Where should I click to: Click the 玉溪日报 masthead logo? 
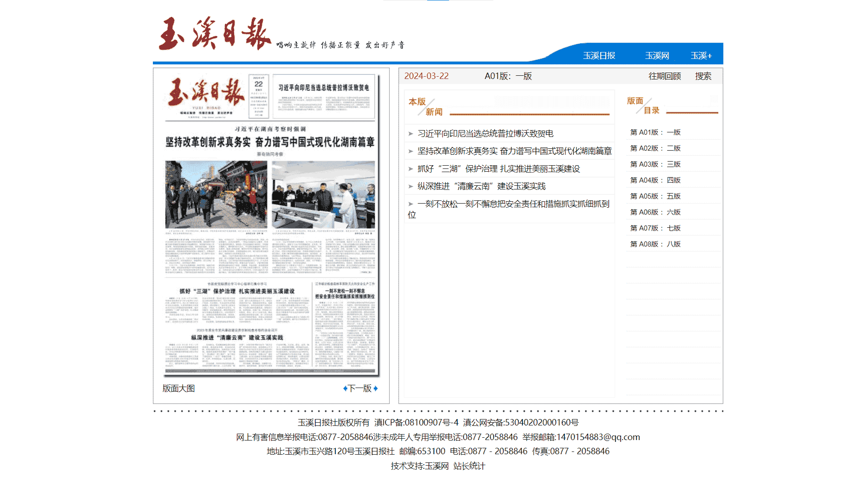(214, 33)
